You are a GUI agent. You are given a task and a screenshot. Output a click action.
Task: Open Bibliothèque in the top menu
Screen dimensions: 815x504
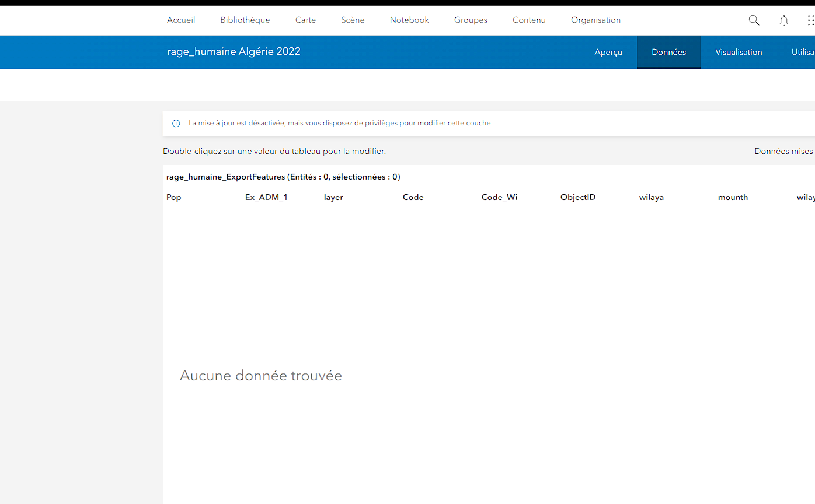click(245, 20)
